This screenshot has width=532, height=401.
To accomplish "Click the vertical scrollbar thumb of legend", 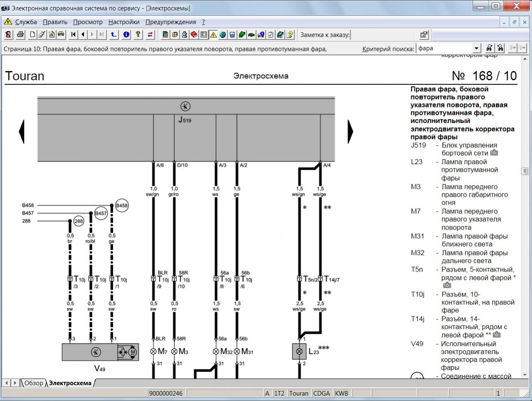I will [525, 171].
